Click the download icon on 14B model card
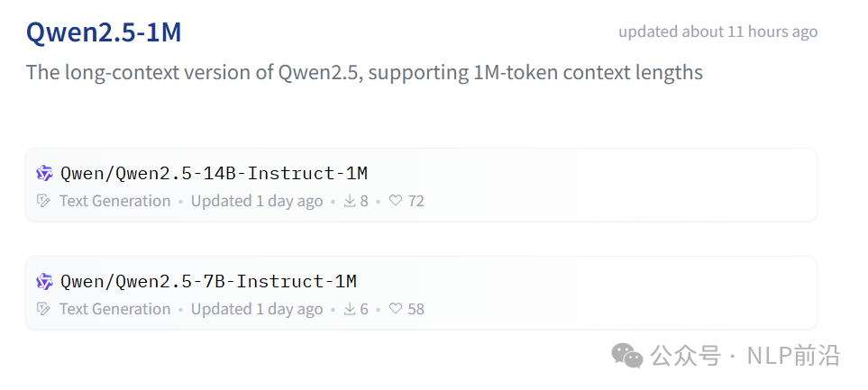This screenshot has height=390, width=868. pos(350,201)
